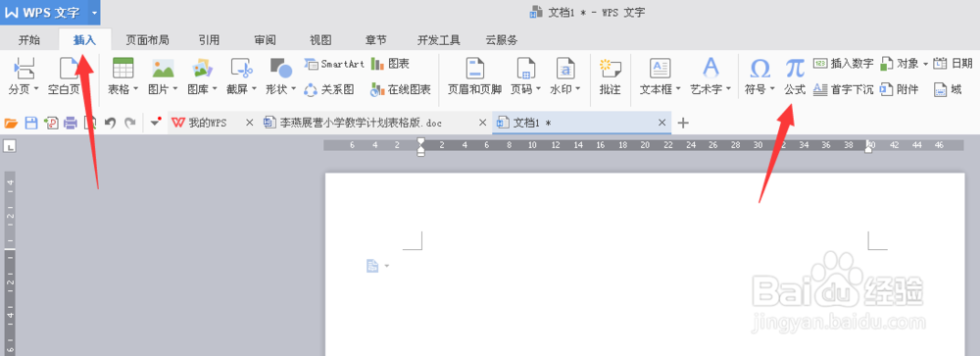980x356 pixels.
Task: Switch to the 视图 ribbon tab
Action: pyautogui.click(x=320, y=40)
